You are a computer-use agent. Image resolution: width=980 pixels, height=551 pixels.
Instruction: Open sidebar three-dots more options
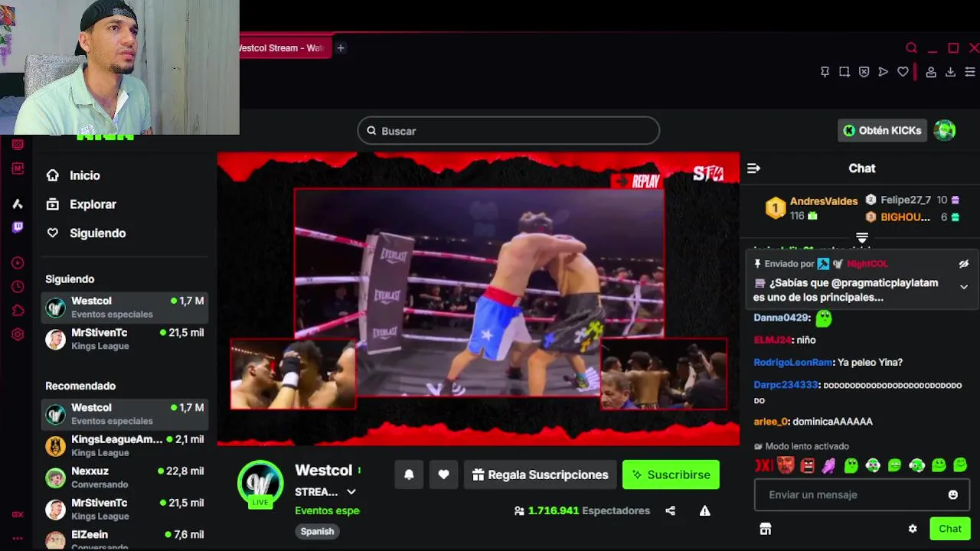[18, 538]
